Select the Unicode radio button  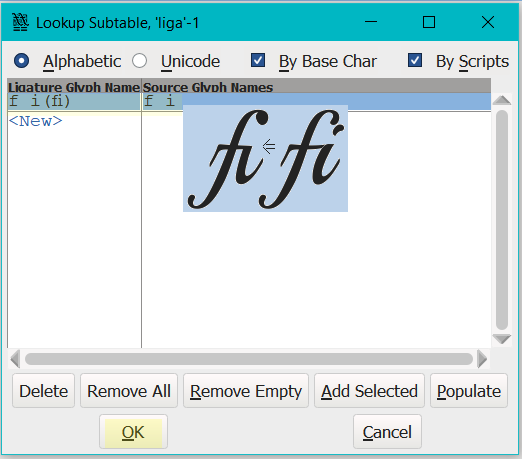[139, 61]
